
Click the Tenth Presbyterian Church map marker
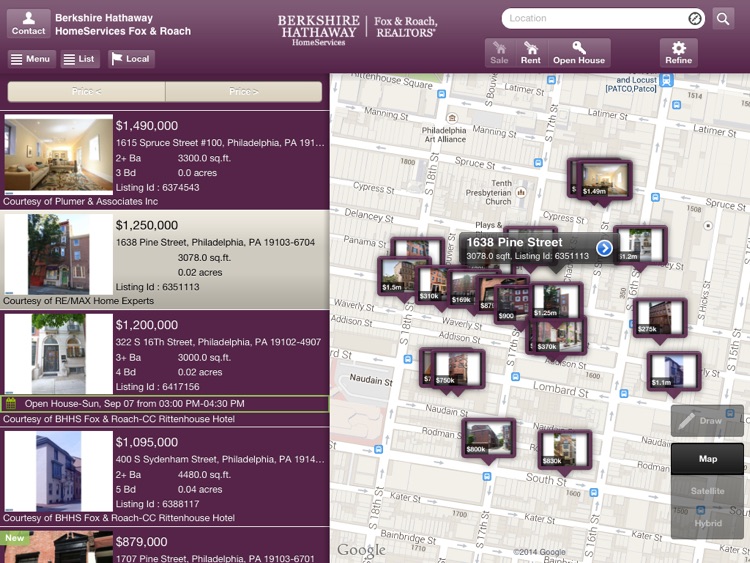(521, 192)
